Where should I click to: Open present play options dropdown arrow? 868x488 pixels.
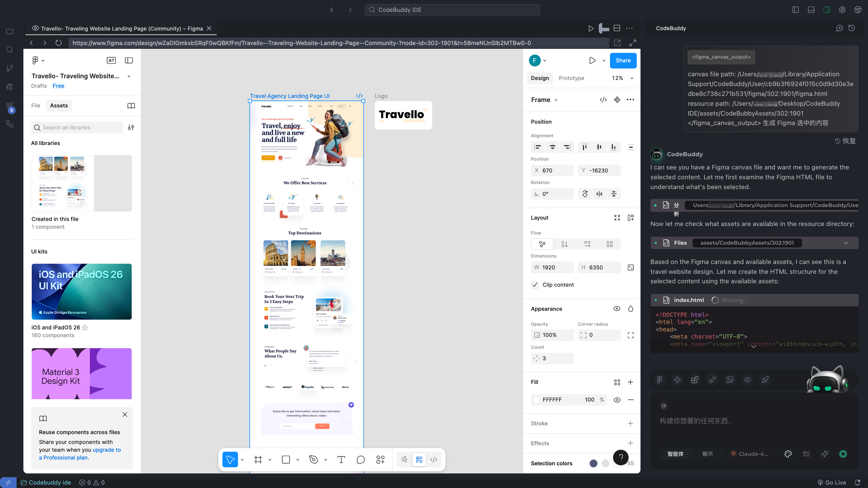pos(604,61)
